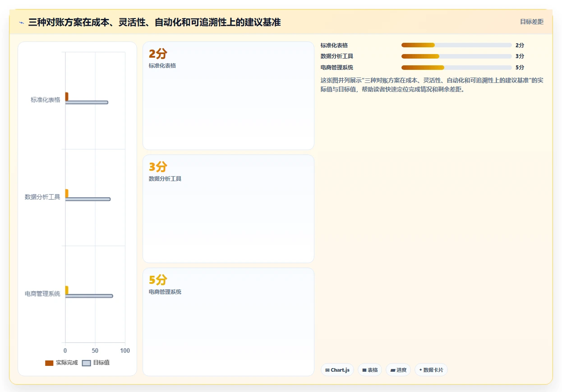
Task: Click the 数据分析工具 progress bar
Action: tap(456, 56)
